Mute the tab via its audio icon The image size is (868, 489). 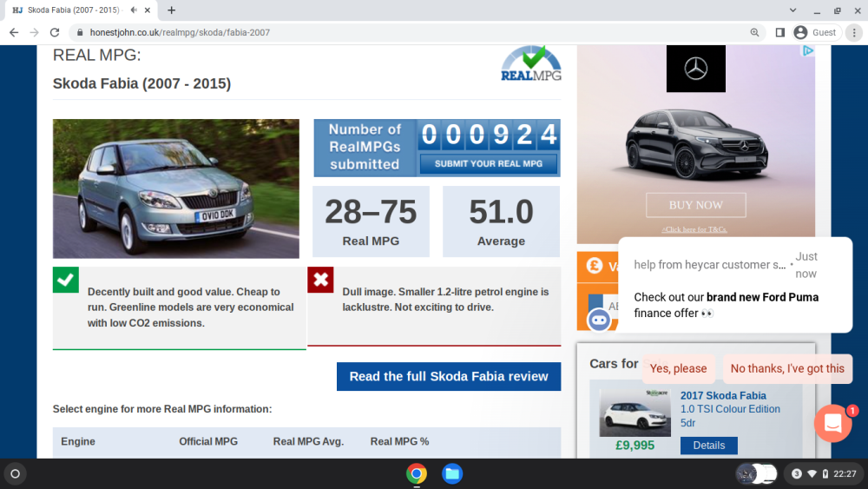[134, 10]
